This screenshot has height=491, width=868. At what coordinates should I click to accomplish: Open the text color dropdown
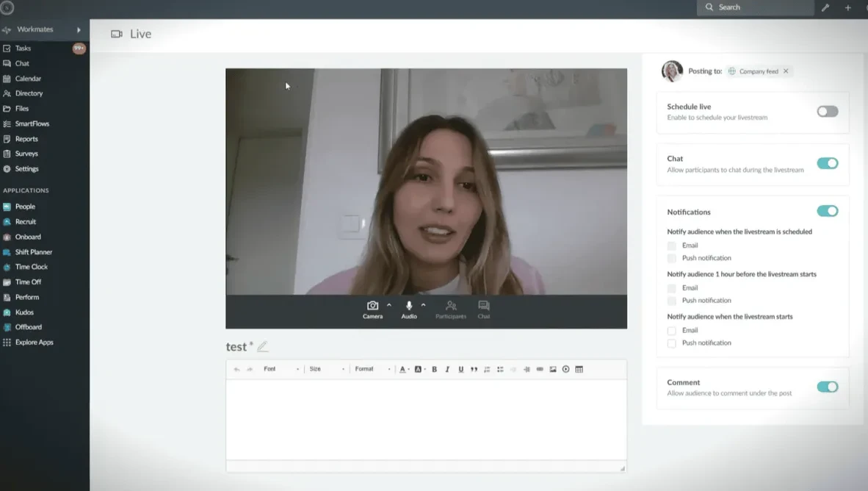point(404,369)
